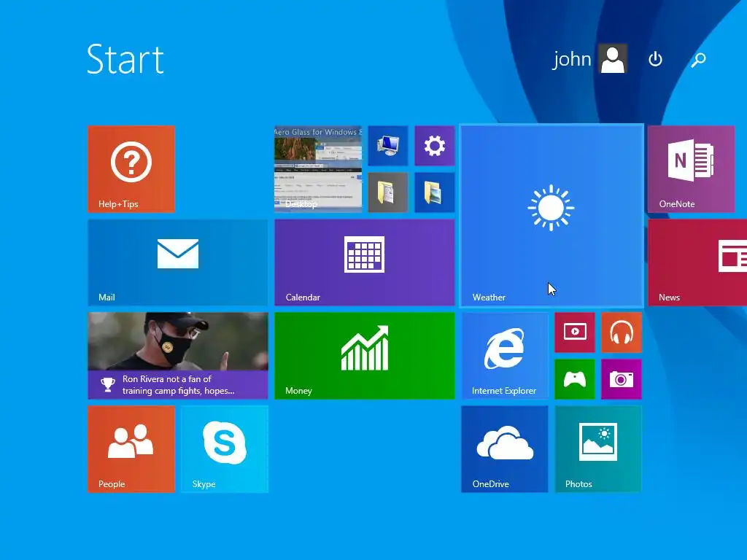Click the search magnifier button

coord(698,59)
